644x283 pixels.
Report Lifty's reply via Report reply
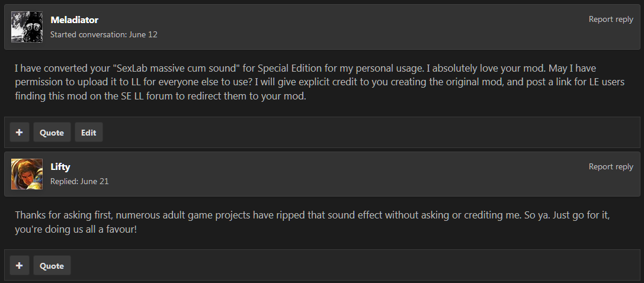pyautogui.click(x=611, y=166)
